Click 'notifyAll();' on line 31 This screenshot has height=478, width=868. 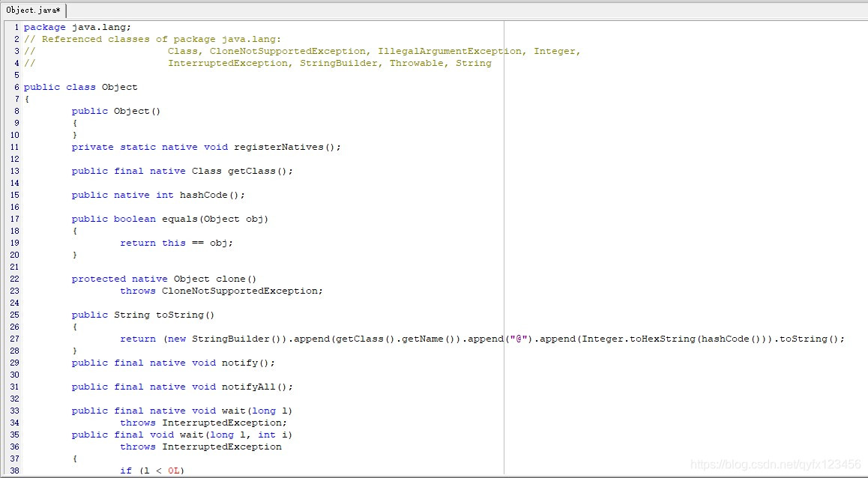(257, 387)
